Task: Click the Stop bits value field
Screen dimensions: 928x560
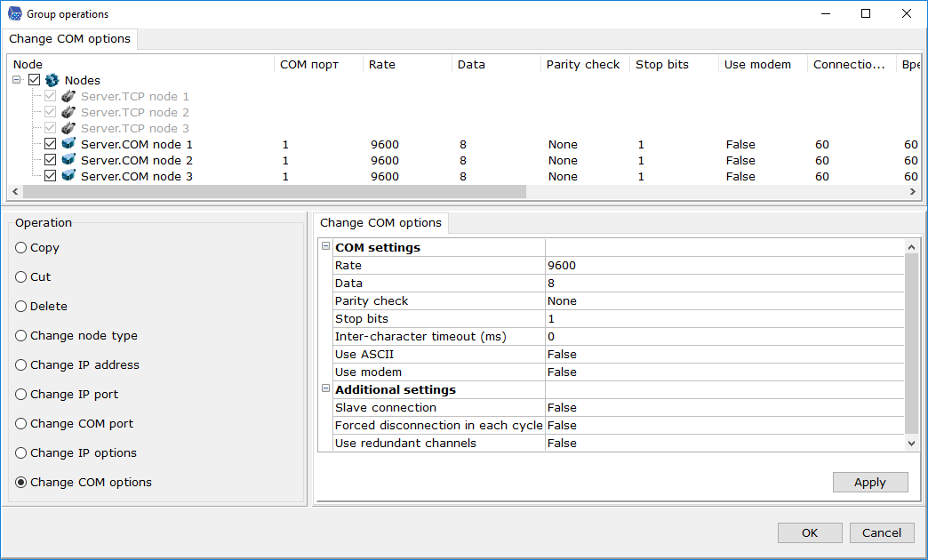Action: point(725,318)
